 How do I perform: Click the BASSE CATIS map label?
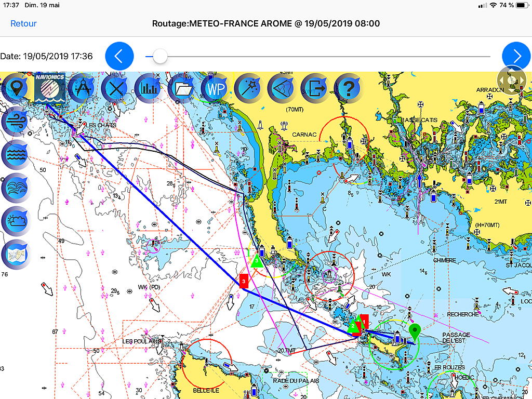(419, 120)
